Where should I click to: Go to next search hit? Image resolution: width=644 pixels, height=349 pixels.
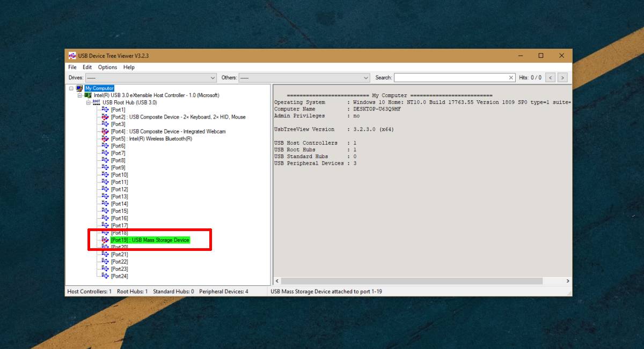(562, 78)
